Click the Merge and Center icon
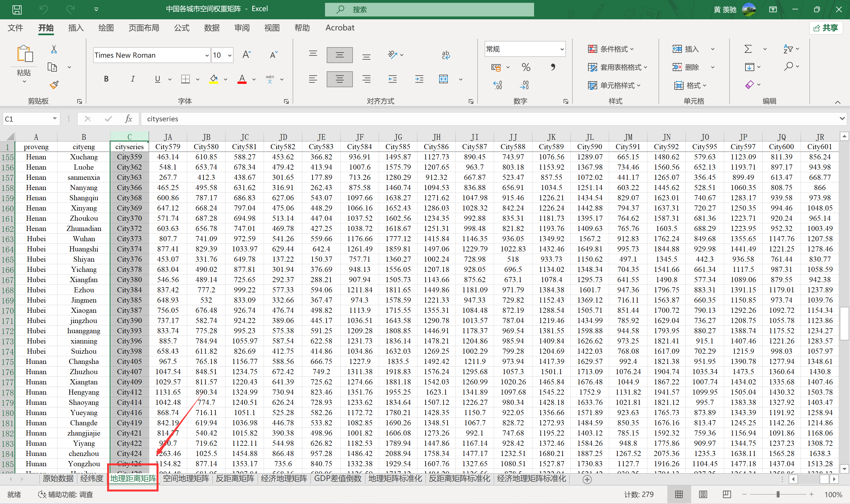Image resolution: width=850 pixels, height=504 pixels. click(x=443, y=79)
